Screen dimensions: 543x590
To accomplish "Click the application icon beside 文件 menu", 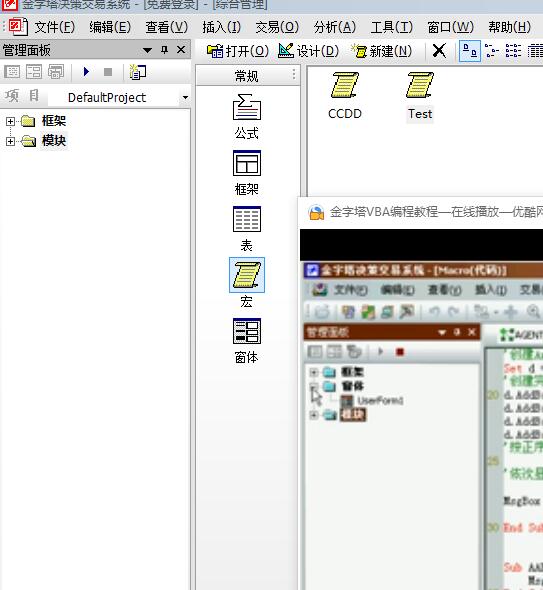I will coord(18,27).
